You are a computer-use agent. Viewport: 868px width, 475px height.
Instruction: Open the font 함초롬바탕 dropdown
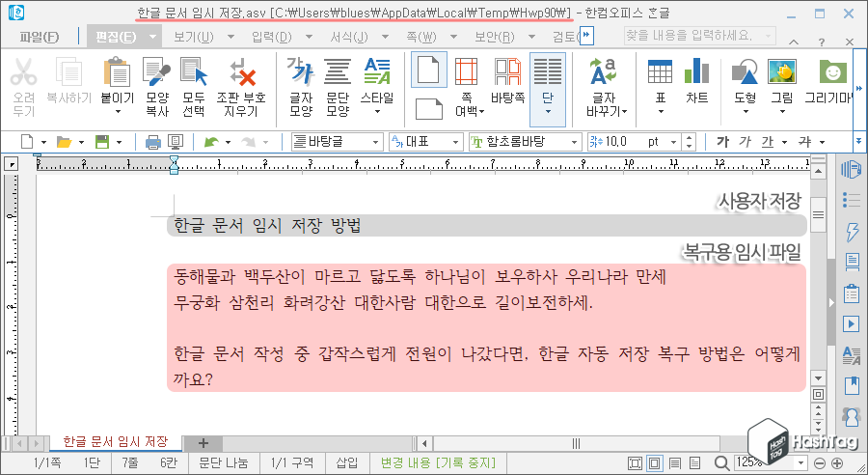(x=574, y=143)
